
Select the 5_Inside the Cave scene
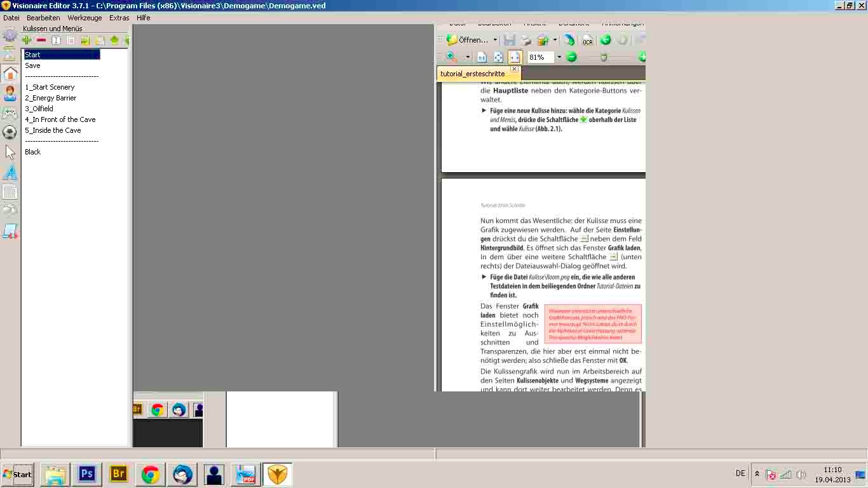(53, 130)
